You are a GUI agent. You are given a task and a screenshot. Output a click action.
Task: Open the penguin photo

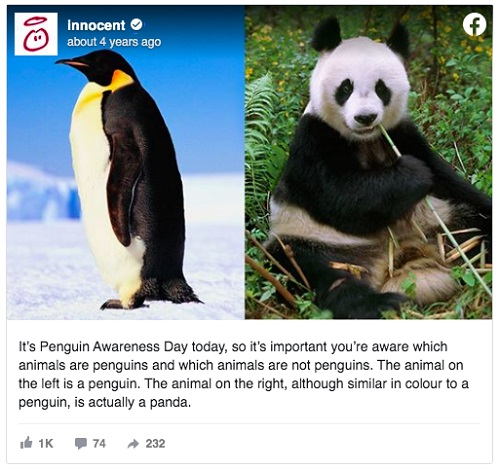click(126, 162)
